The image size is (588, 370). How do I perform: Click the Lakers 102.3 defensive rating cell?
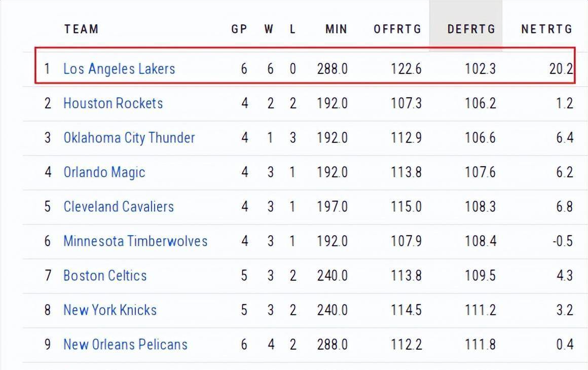(x=480, y=69)
